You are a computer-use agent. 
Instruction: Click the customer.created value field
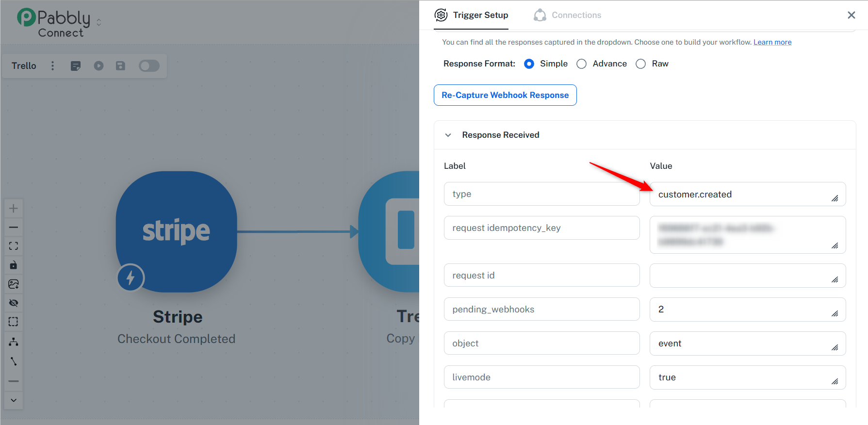pyautogui.click(x=748, y=194)
